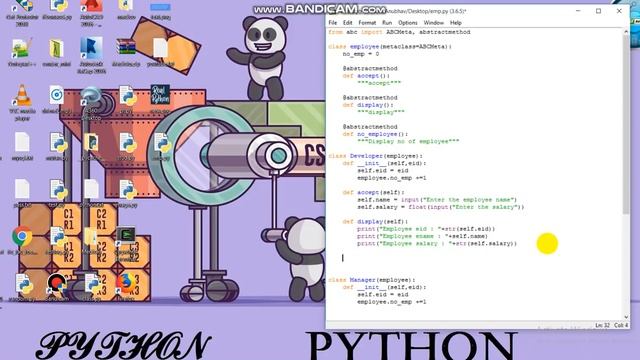
Task: Select the Python file left of Firefox shortcut
Action: [x=92, y=283]
